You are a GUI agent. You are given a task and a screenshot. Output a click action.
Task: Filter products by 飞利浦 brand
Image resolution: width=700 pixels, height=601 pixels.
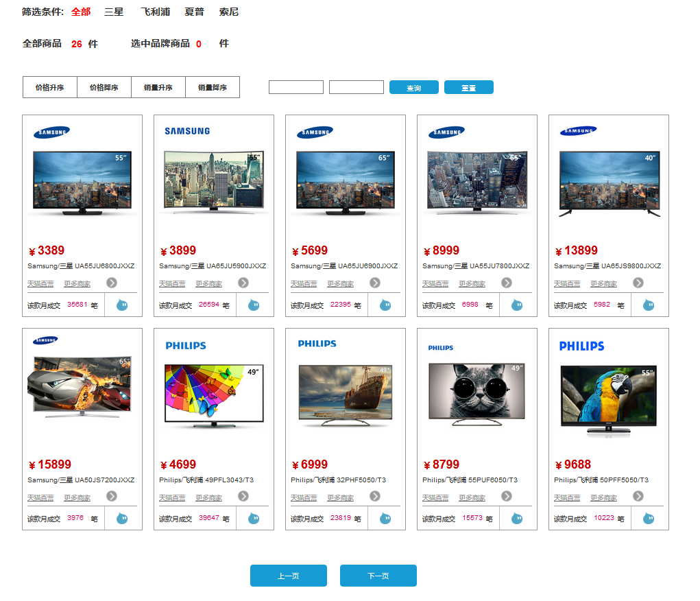pos(156,12)
